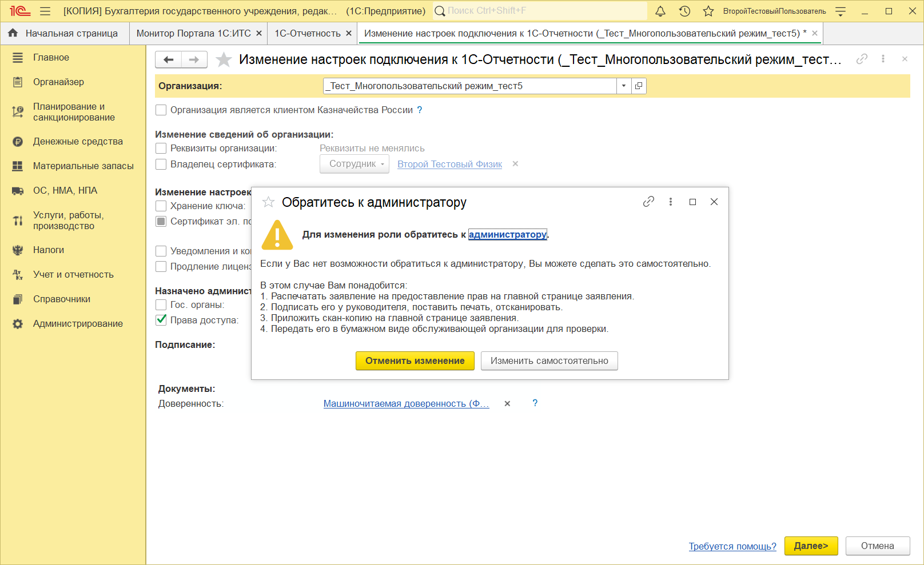924x565 pixels.
Task: Open the notifications bell
Action: click(660, 11)
